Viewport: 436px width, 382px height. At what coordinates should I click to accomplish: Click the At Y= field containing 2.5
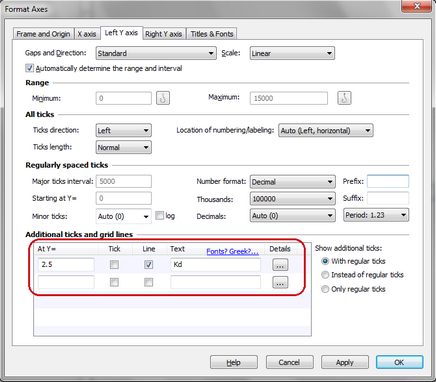point(66,265)
